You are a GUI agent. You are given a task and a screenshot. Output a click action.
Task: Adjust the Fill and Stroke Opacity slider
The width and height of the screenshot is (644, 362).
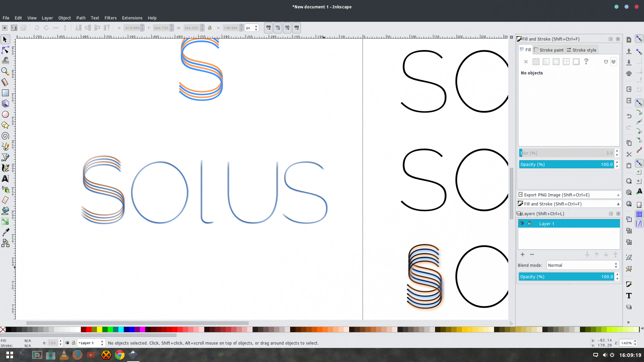click(x=567, y=164)
